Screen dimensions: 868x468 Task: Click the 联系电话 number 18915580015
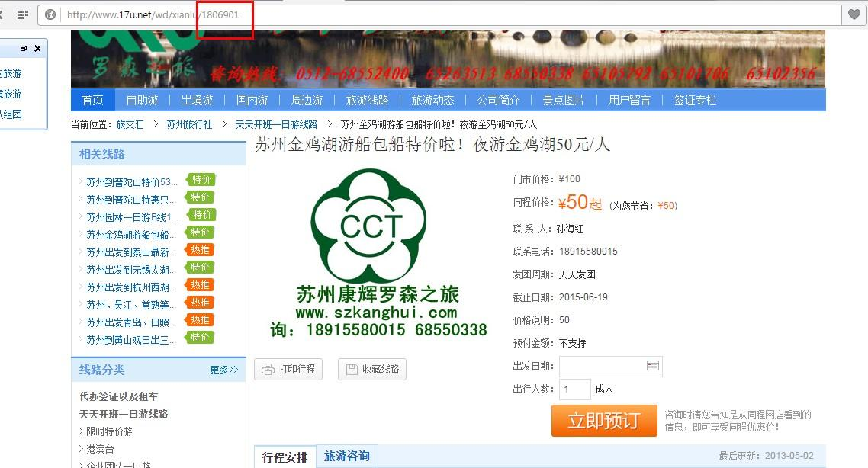click(x=588, y=252)
